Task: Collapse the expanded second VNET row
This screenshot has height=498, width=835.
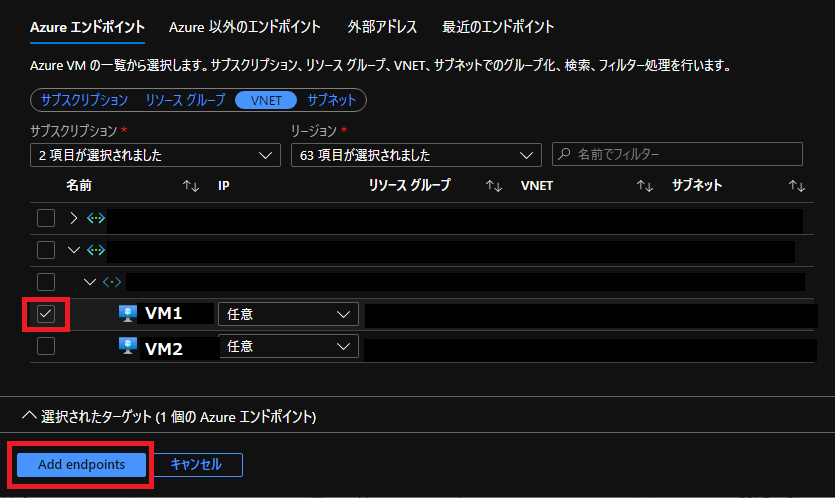Action: point(74,250)
